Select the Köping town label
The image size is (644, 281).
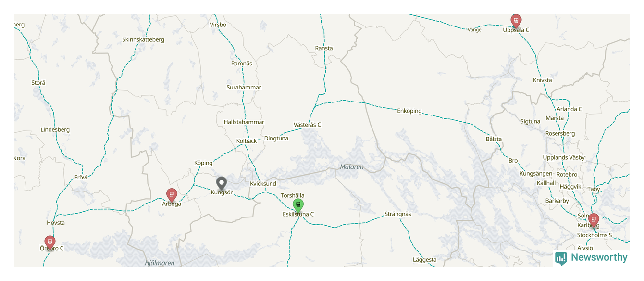203,163
